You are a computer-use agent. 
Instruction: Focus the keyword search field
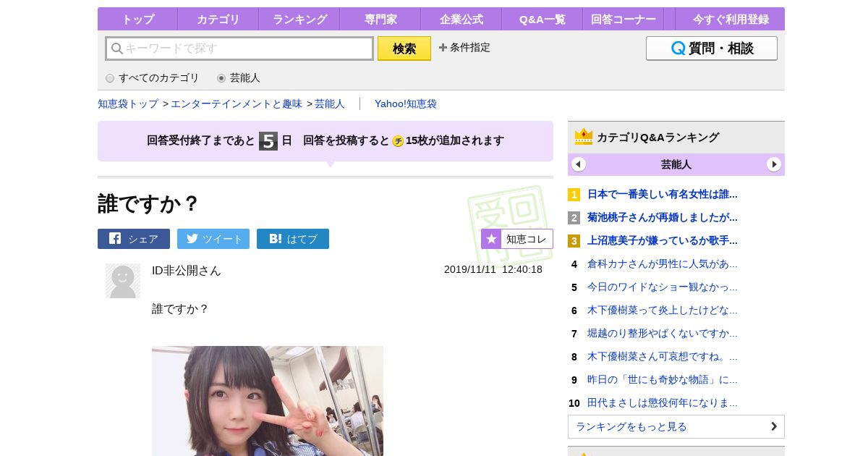pyautogui.click(x=239, y=48)
